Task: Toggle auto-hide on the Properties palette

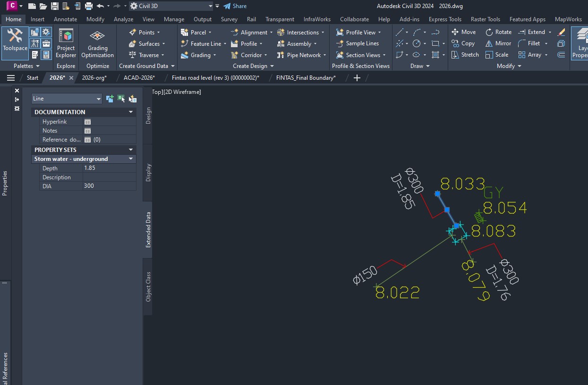Action: [17, 100]
